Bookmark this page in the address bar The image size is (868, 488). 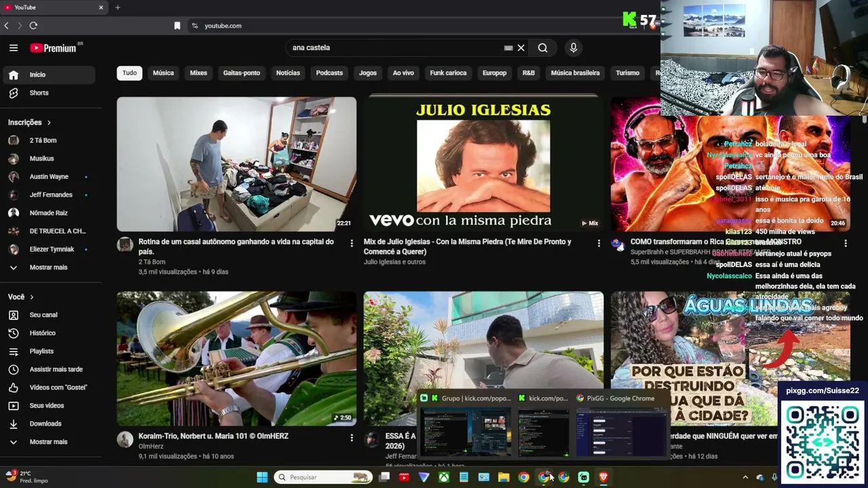point(177,26)
